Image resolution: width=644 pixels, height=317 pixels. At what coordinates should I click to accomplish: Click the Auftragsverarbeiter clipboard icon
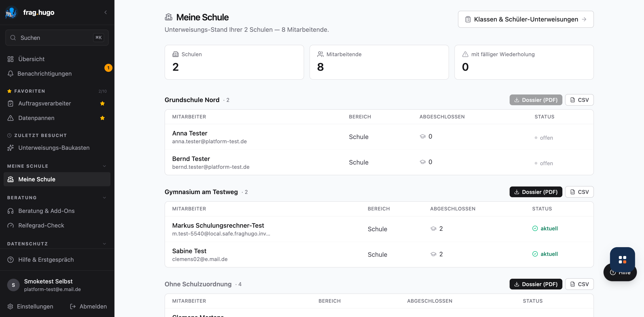point(11,103)
